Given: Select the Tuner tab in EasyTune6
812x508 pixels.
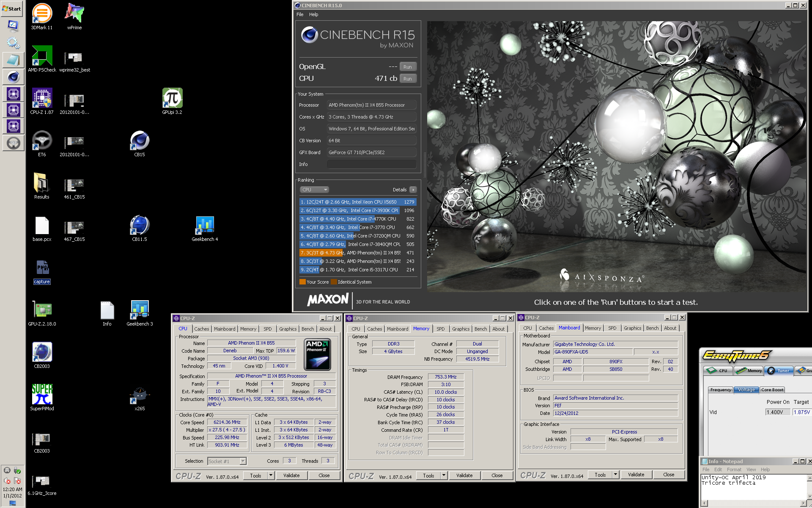Looking at the screenshot, I should 779,370.
